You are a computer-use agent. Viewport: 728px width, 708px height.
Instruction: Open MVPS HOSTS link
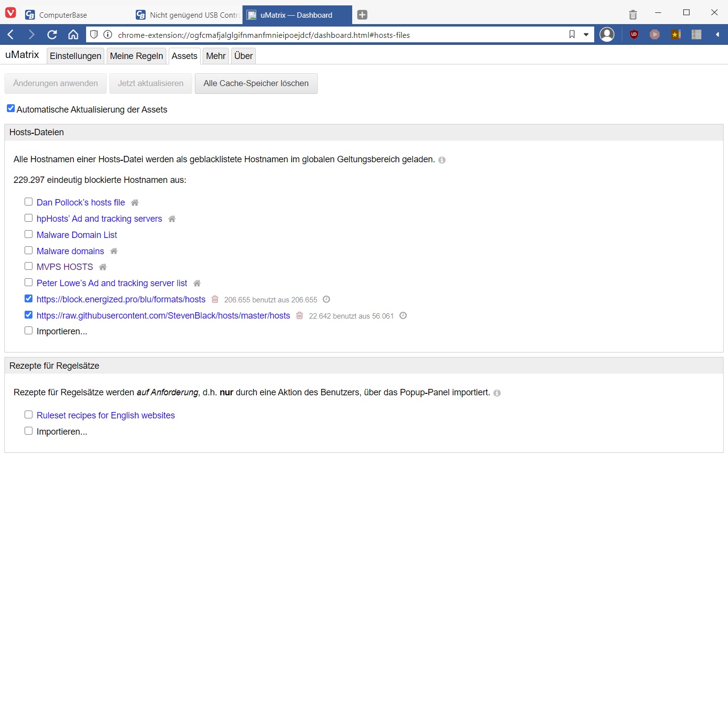click(65, 267)
